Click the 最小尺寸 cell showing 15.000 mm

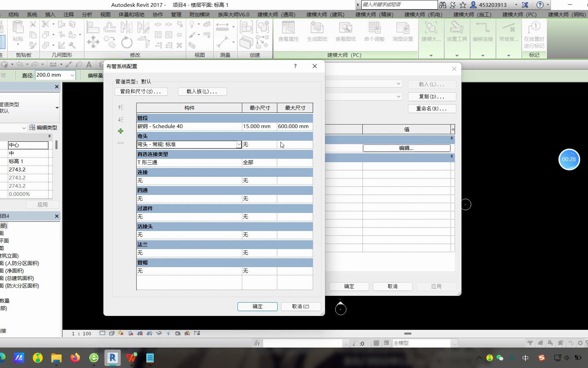pos(257,126)
